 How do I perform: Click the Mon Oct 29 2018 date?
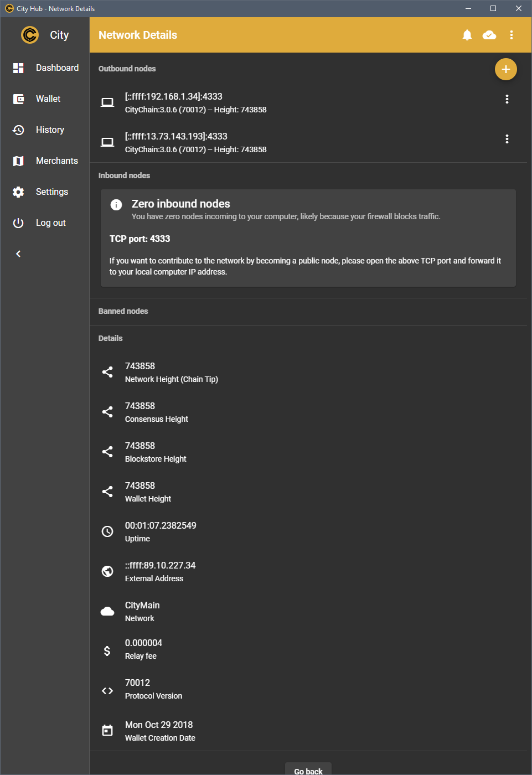click(x=159, y=725)
